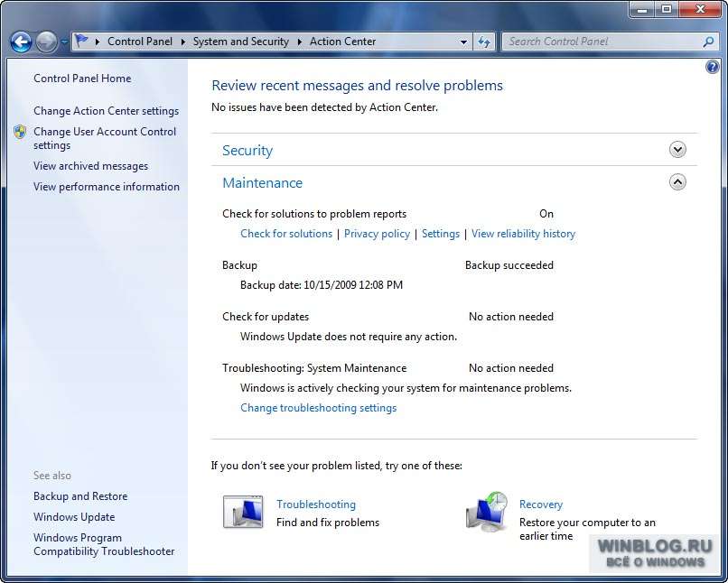
Task: Click the UAC shield icon
Action: [x=20, y=132]
